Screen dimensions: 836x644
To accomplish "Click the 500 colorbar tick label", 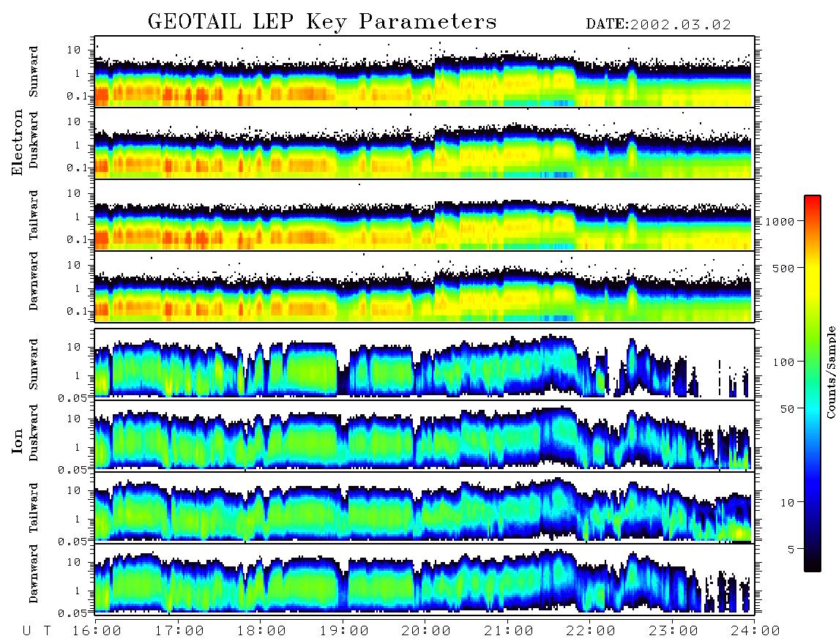I will click(783, 268).
